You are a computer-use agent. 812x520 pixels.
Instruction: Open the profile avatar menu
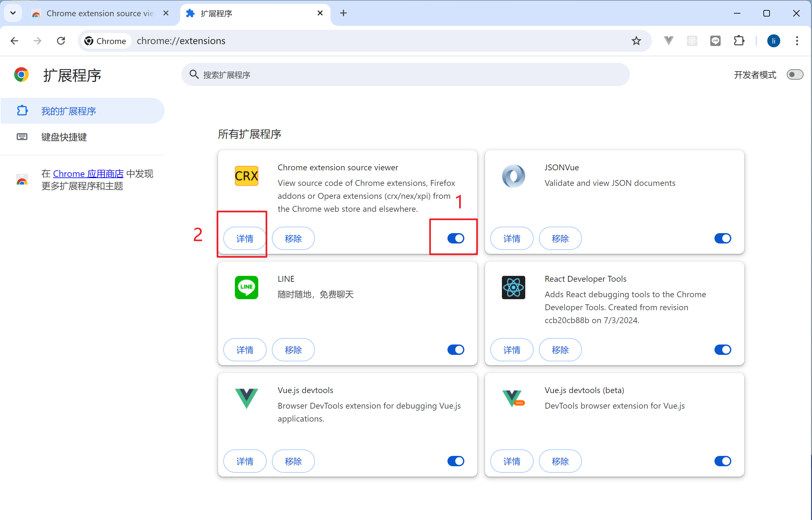[x=773, y=41]
